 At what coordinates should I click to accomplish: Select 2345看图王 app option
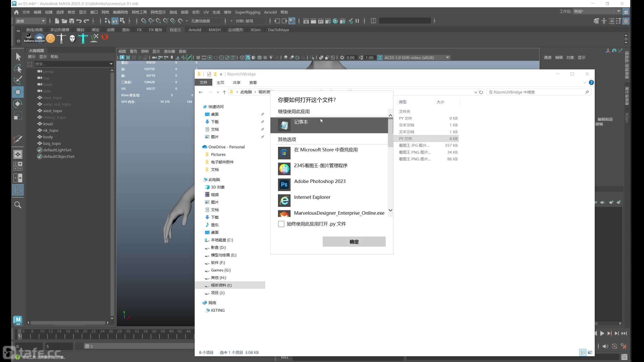(x=329, y=169)
